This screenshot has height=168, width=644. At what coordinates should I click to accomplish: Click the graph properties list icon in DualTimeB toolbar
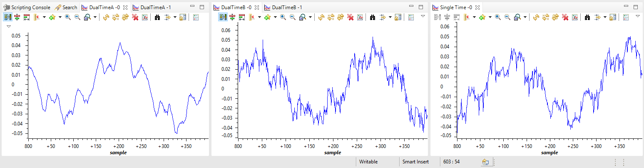point(411,17)
